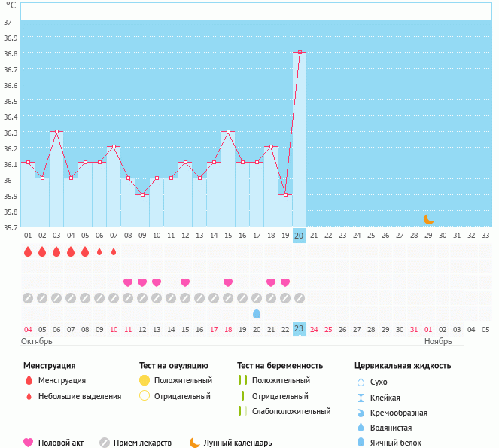Click the small discharge drop on day 07
The image size is (499, 448).
click(x=114, y=251)
